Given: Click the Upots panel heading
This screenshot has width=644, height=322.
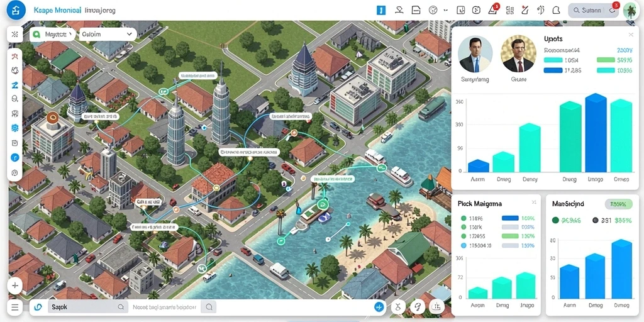Looking at the screenshot, I should tap(553, 38).
